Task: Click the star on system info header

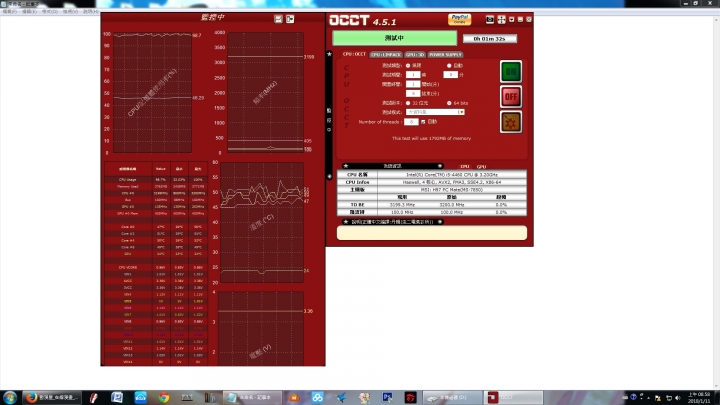Action: (346, 166)
